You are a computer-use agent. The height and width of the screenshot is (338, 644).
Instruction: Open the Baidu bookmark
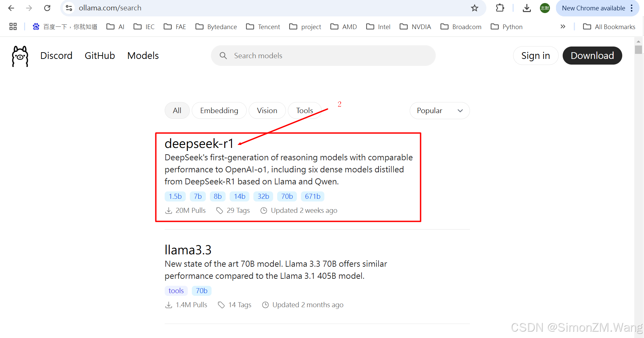65,27
